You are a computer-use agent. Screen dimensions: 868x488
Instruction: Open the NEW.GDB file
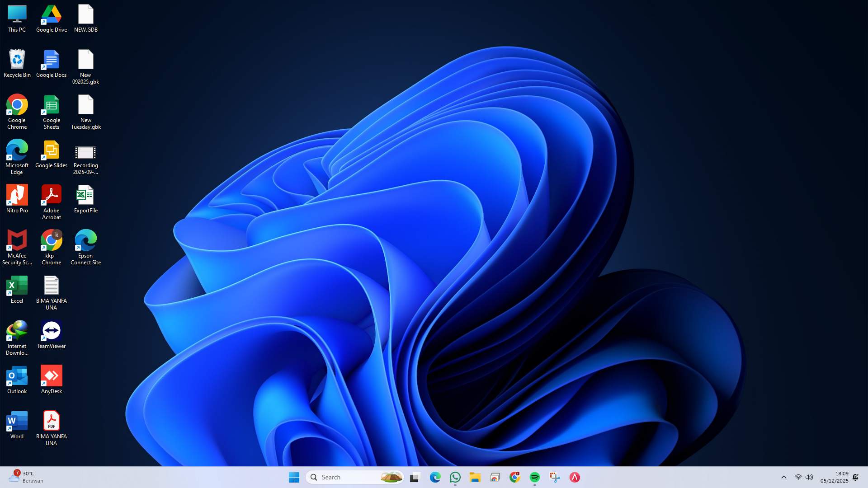click(x=86, y=14)
